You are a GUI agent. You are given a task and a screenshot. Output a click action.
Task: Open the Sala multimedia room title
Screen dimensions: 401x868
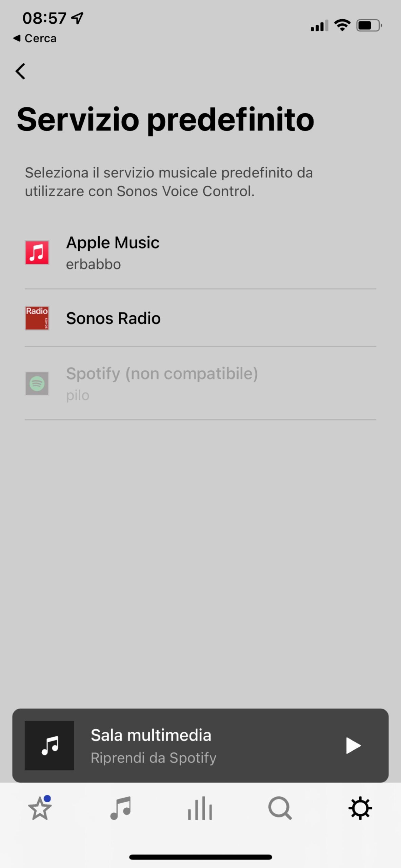[x=151, y=735]
